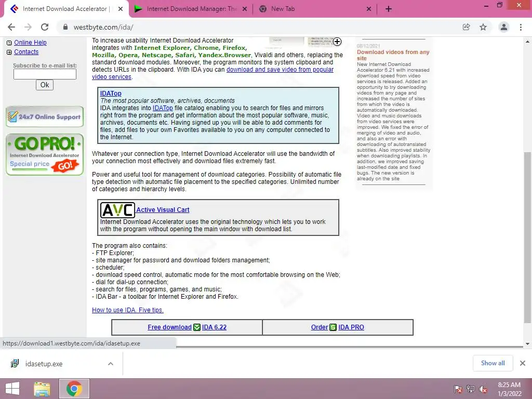Open the Chrome profile avatar
The image size is (532, 399).
pos(504,27)
